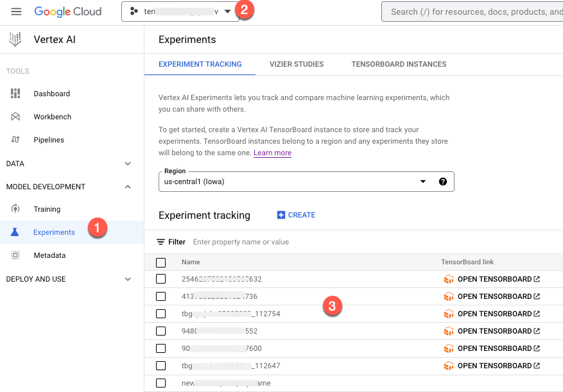Viewport: 563px width, 392px height.
Task: Select the Pipelines sidebar icon
Action: tap(15, 140)
